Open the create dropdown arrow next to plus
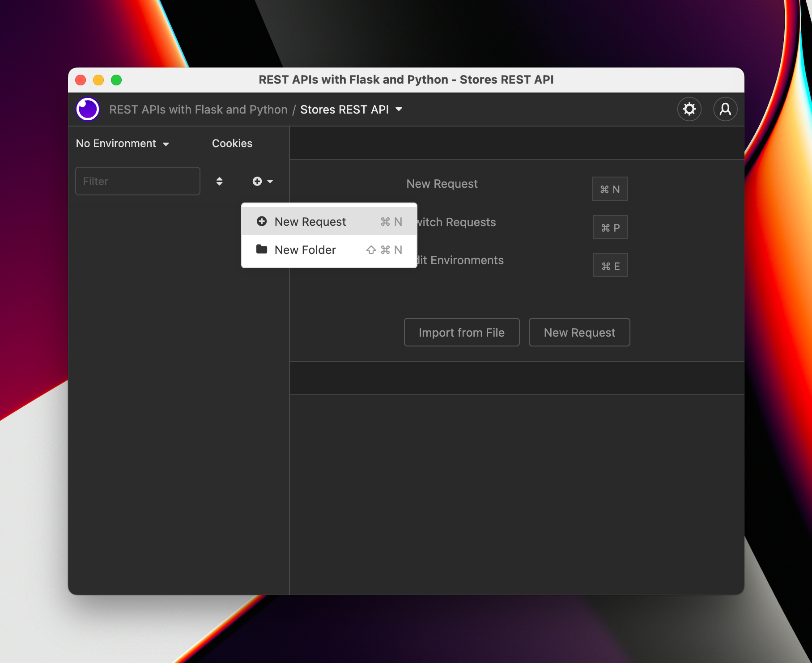The height and width of the screenshot is (663, 812). tap(270, 182)
